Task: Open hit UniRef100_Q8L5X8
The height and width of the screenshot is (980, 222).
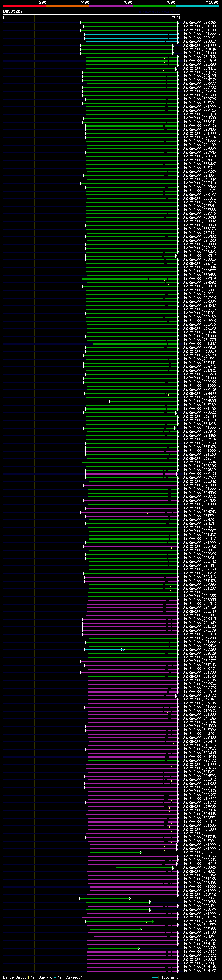Action: coord(199,57)
